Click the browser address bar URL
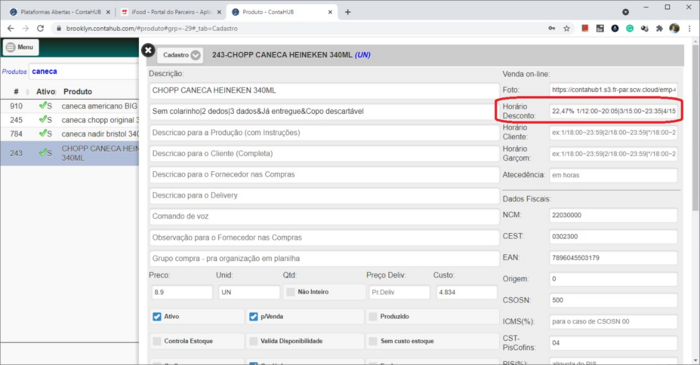 pyautogui.click(x=152, y=28)
